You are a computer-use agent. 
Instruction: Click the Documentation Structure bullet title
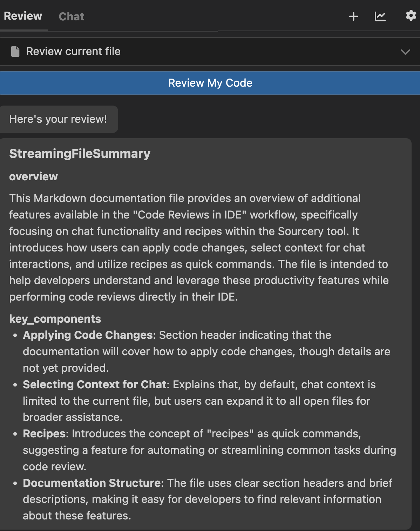92,483
